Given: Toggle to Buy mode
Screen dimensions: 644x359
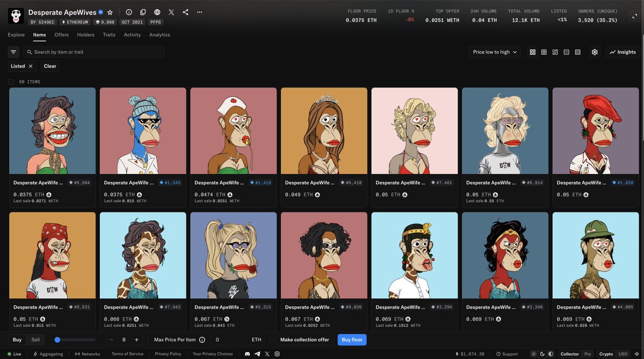Looking at the screenshot, I should point(17,340).
